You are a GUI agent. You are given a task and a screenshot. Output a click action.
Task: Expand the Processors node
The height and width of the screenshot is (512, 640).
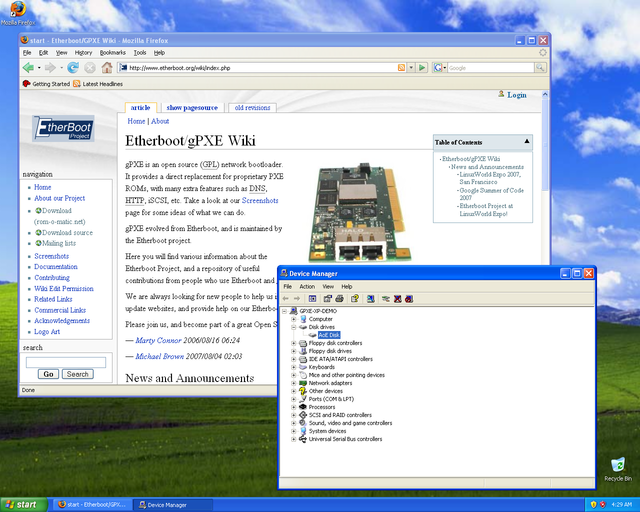coord(293,407)
